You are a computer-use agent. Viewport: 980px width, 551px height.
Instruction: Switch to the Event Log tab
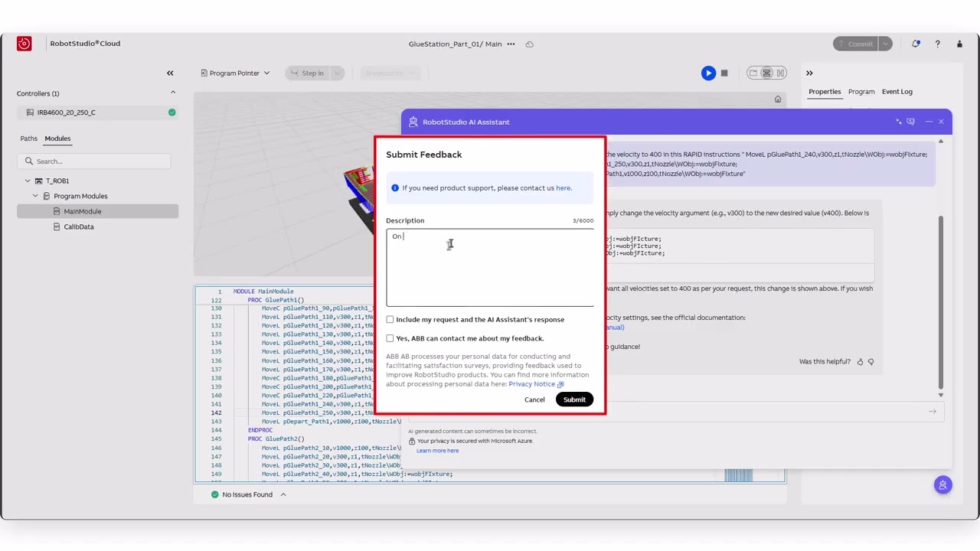(x=897, y=92)
